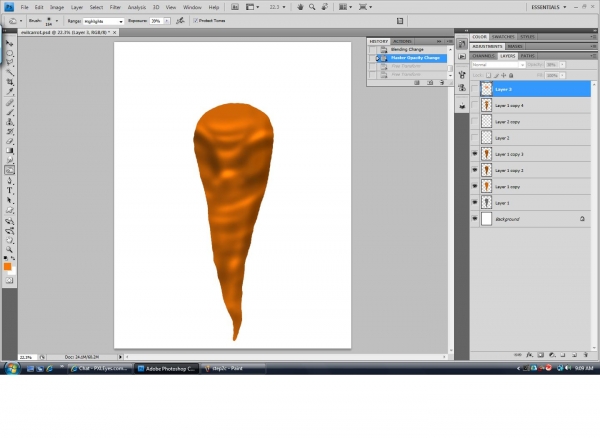Switch to Chat window in taskbar
Viewport: 600px width, 438px height.
101,368
